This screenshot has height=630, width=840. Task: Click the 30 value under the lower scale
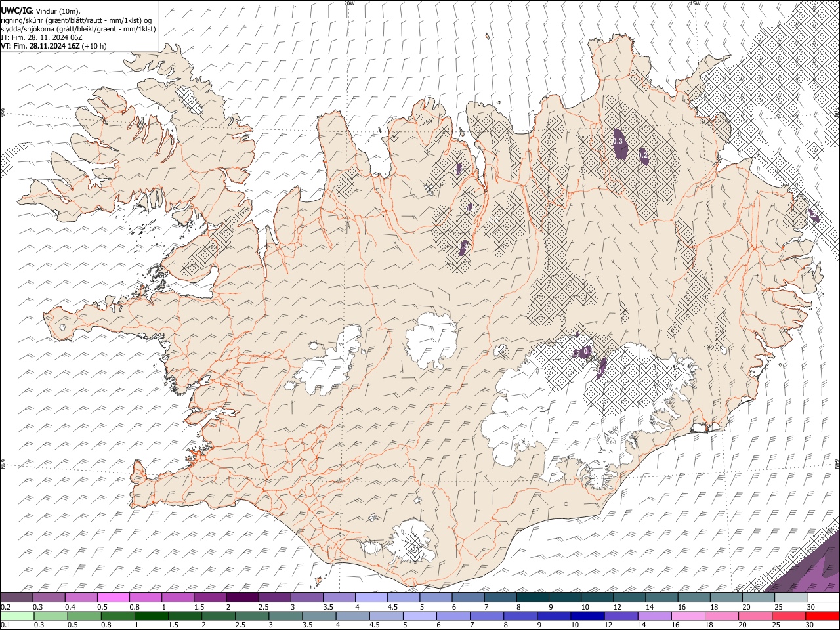811,625
